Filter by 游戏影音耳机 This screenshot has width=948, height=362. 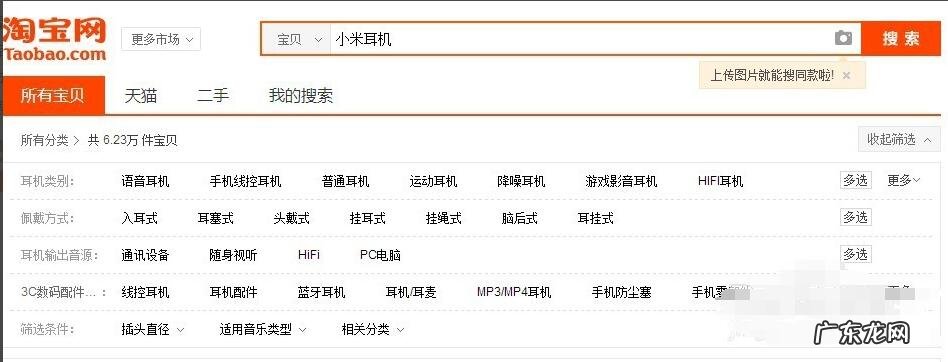[x=621, y=181]
